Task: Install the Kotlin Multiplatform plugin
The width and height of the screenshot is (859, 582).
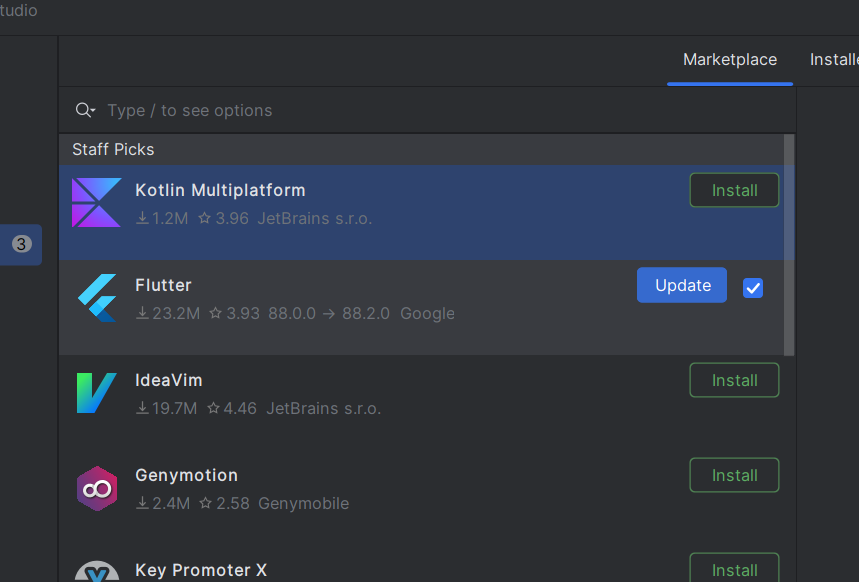Action: click(x=734, y=190)
